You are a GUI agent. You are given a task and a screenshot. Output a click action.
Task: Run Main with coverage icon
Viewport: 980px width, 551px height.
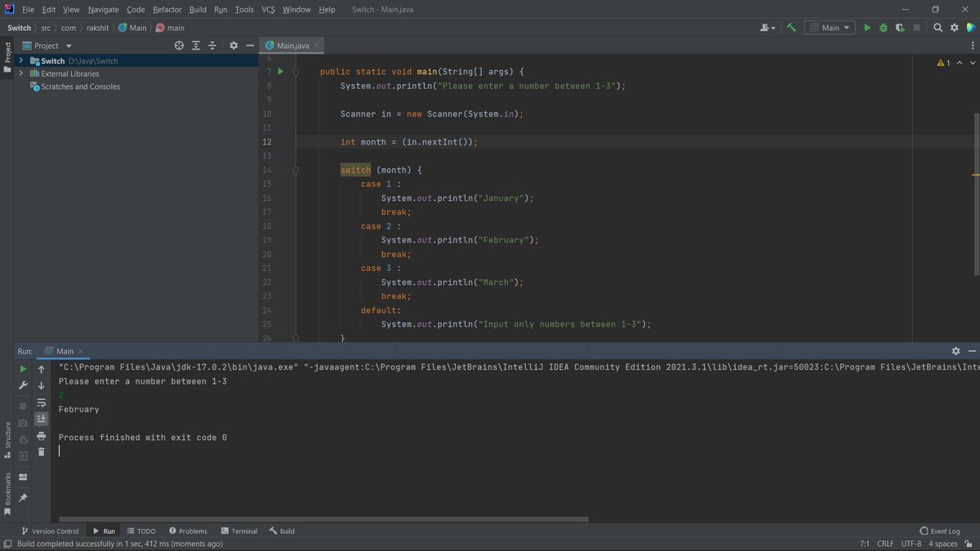coord(899,27)
